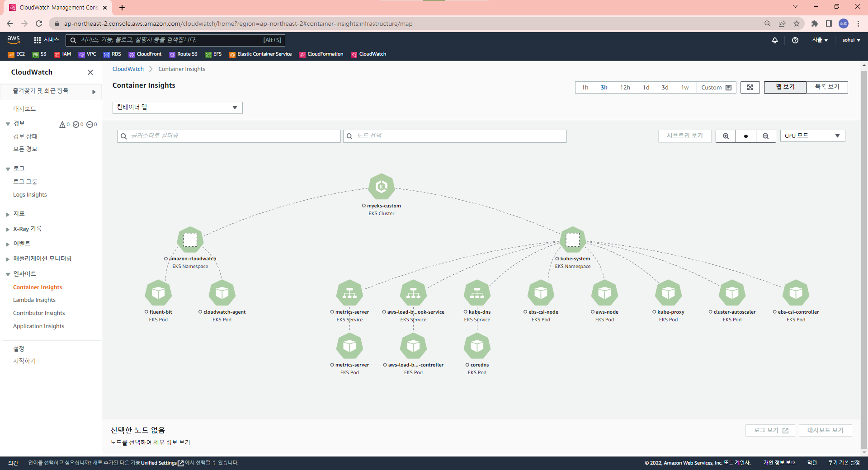The width and height of the screenshot is (868, 470).
Task: Open the AWS notifications bell
Action: pos(775,40)
